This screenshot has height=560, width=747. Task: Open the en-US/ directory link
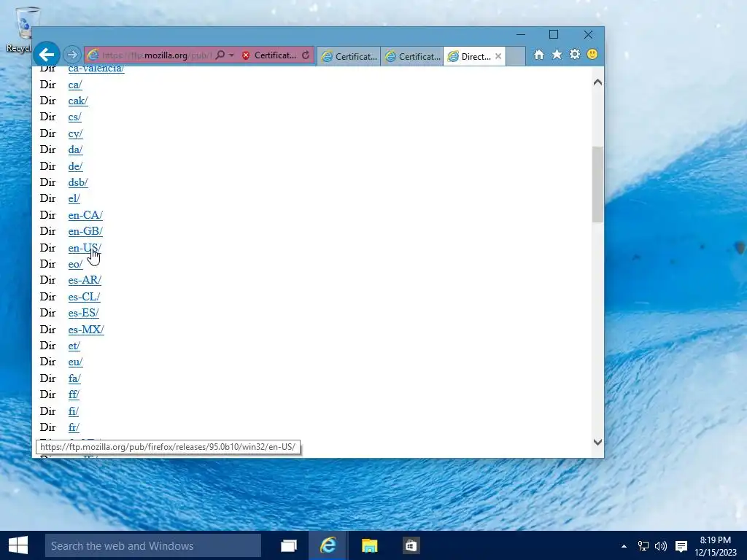pyautogui.click(x=85, y=248)
